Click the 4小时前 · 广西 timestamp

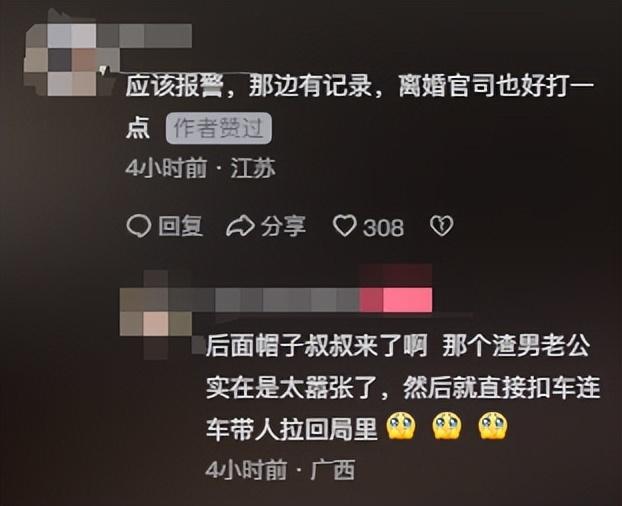280,470
